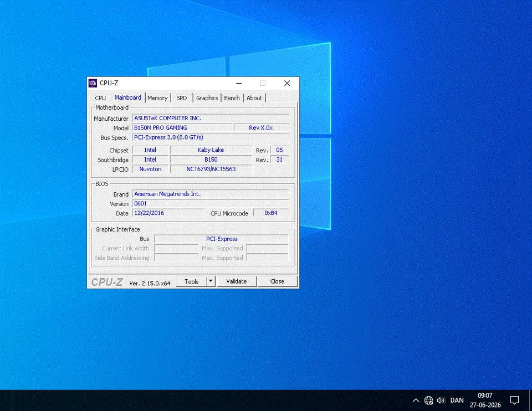Click the CPU-Z title bar app icon

pos(93,83)
